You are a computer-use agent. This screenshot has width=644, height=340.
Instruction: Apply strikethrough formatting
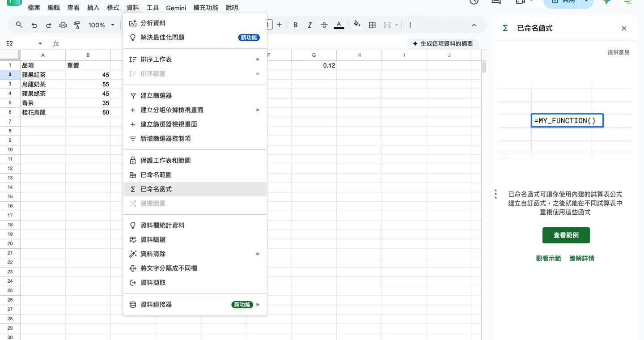tap(324, 25)
